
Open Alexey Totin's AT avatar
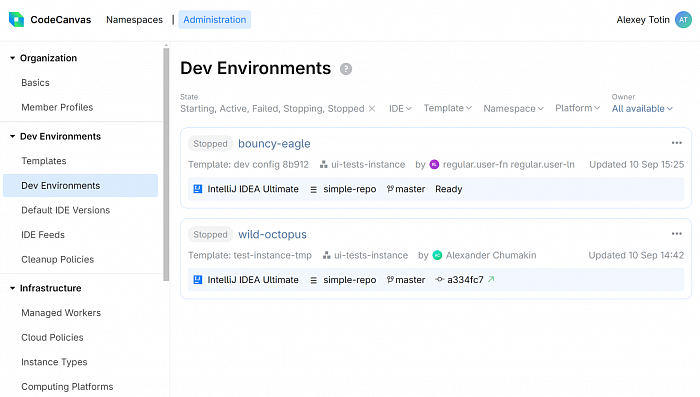coord(683,20)
